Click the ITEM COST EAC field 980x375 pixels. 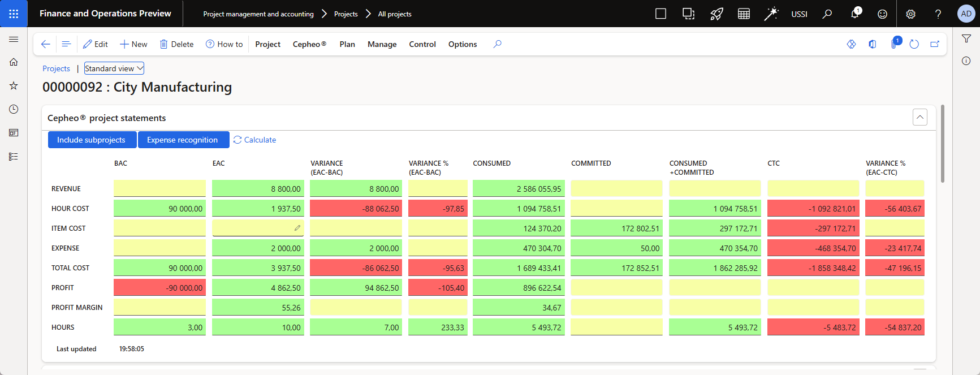(x=258, y=228)
